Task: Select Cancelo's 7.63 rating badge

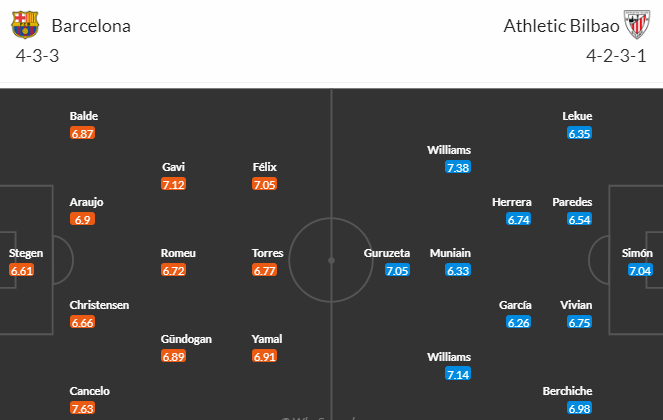Action: tap(82, 409)
